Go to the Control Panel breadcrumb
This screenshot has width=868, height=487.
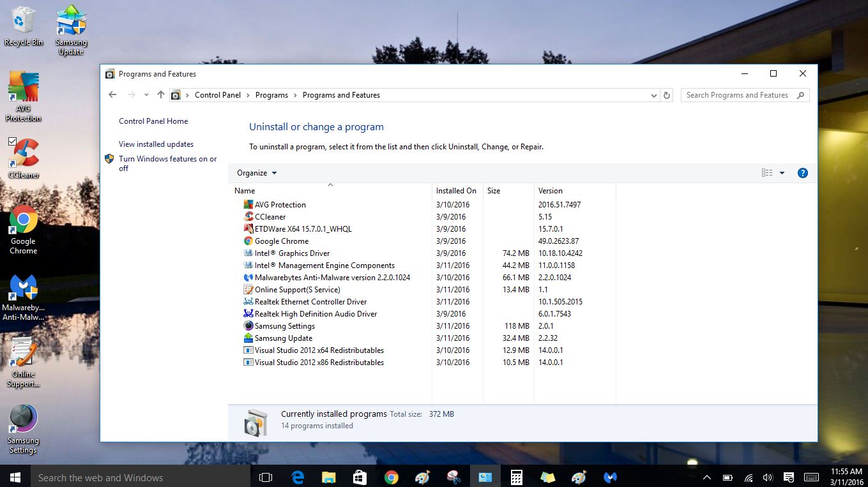click(218, 95)
